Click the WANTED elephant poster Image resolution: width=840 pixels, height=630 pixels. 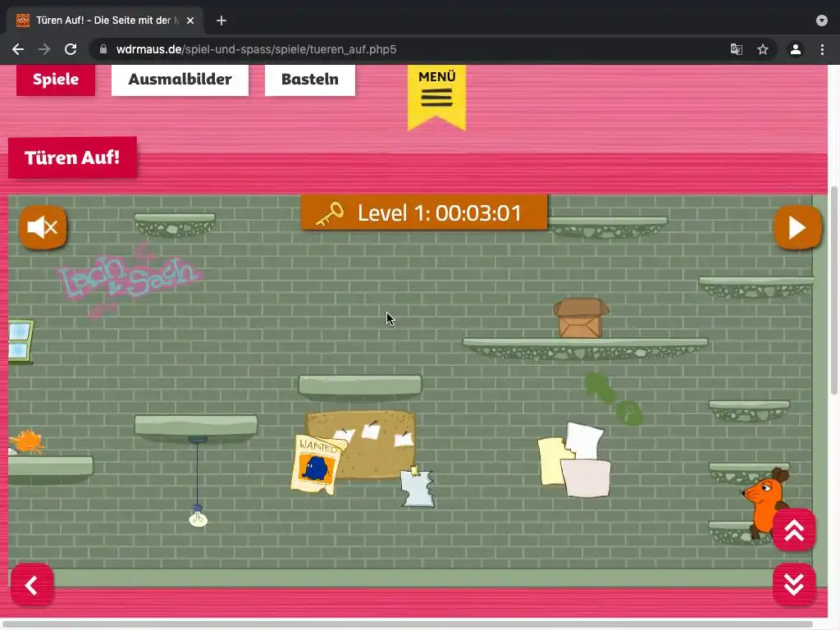click(317, 464)
